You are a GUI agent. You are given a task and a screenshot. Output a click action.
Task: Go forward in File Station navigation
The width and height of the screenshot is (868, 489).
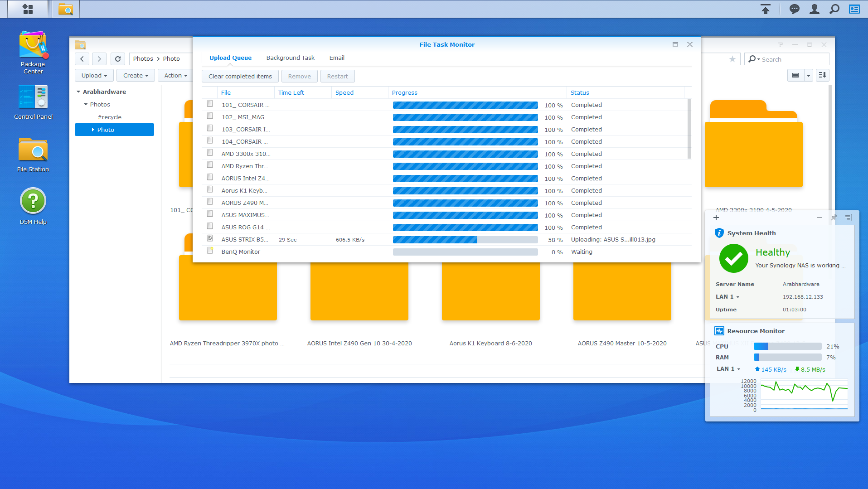coord(99,59)
